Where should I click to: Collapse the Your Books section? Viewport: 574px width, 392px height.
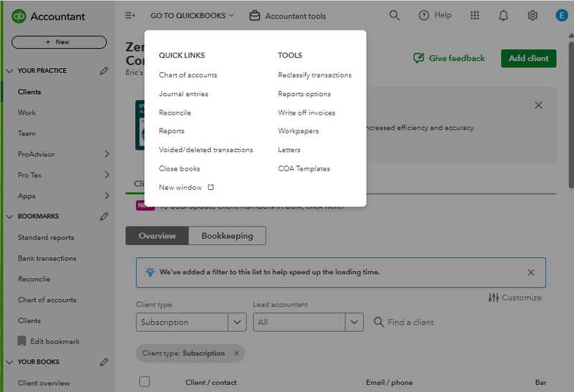(x=9, y=362)
